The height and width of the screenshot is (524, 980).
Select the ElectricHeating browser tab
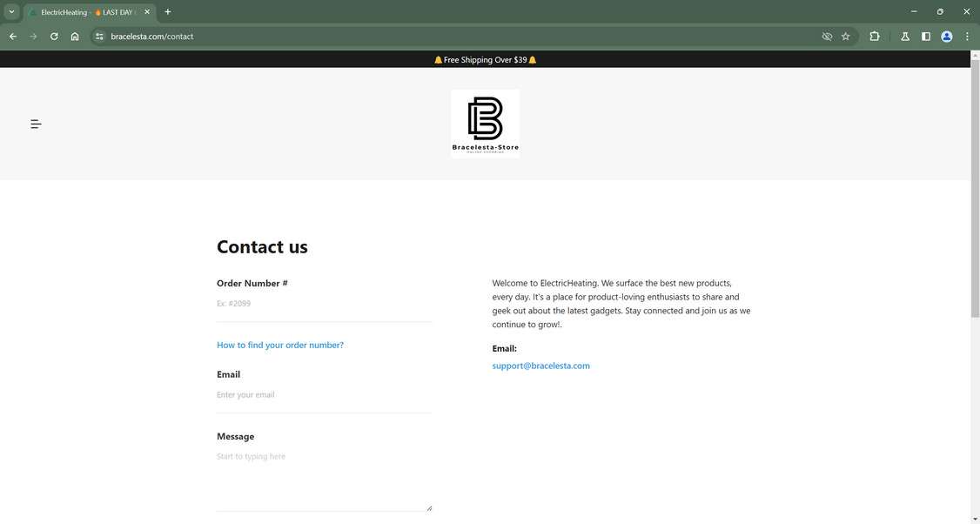click(85, 12)
